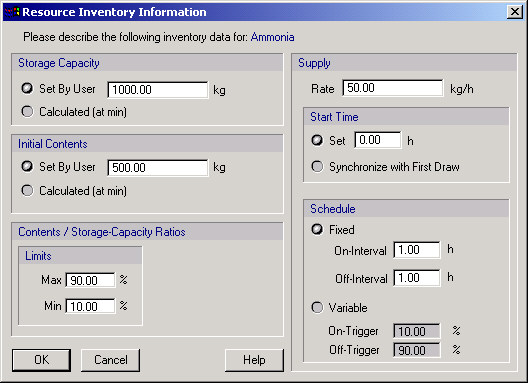Click the Contents / Storage-Capacity Ratios heading
The height and width of the screenshot is (383, 528).
click(x=102, y=232)
